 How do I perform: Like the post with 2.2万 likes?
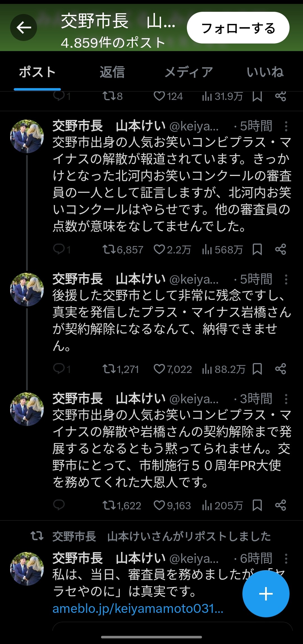159,249
